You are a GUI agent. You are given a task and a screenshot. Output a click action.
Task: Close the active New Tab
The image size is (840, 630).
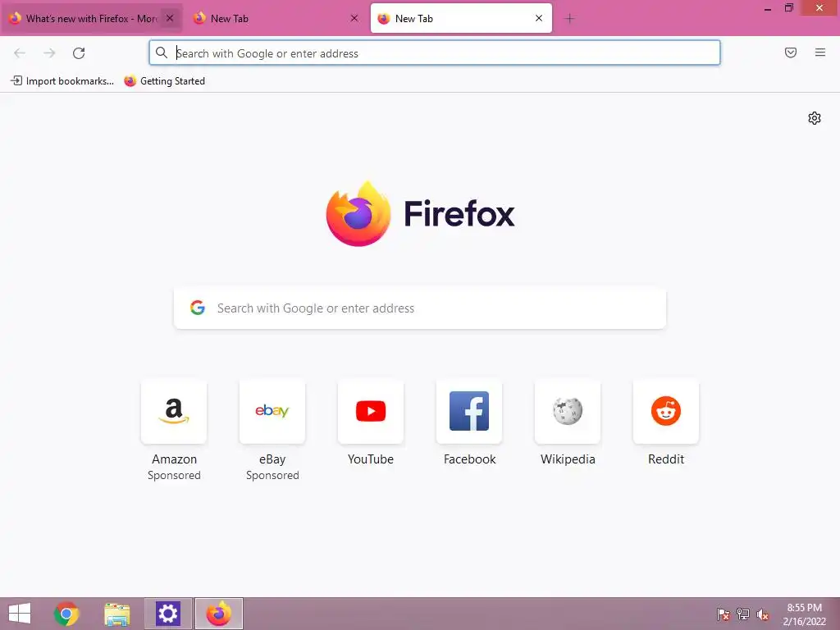[539, 18]
